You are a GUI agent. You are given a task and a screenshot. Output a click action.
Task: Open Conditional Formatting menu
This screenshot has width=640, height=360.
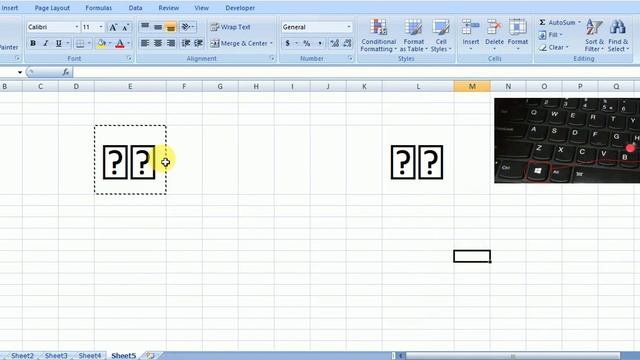click(378, 36)
